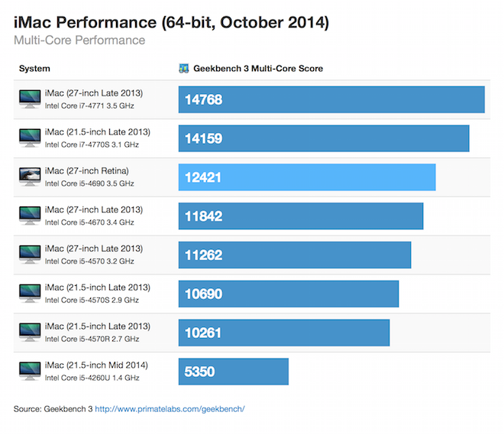Click the System column header
Screen dimensions: 504x435
pos(34,69)
